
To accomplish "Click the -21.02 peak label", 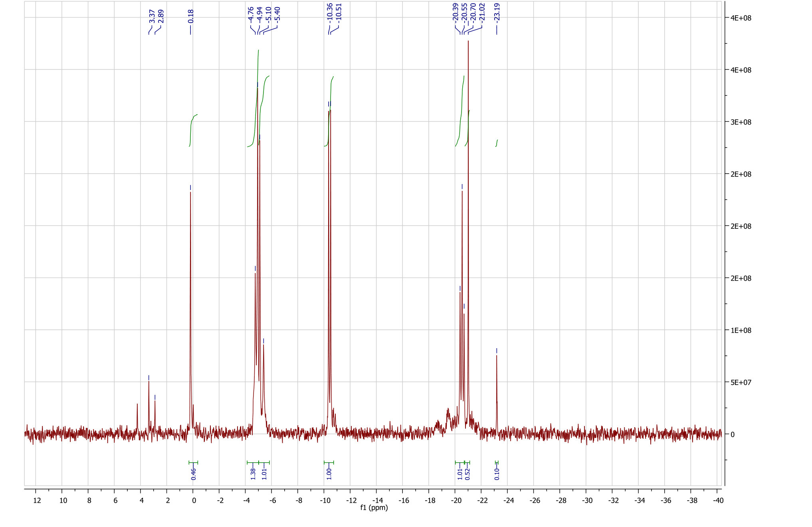I will [482, 12].
